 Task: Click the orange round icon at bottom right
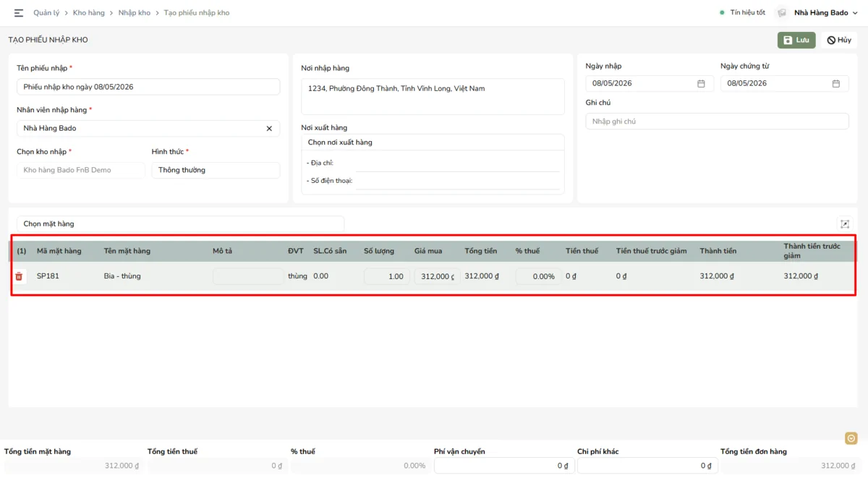[851, 438]
